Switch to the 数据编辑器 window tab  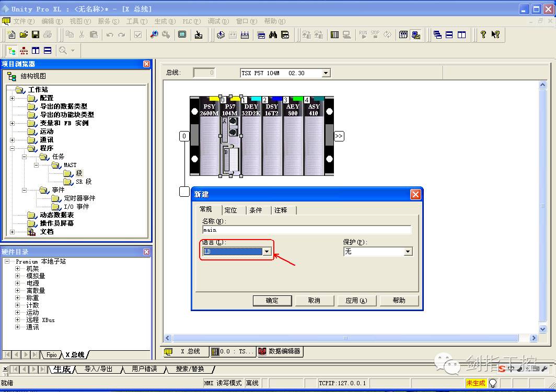point(280,351)
